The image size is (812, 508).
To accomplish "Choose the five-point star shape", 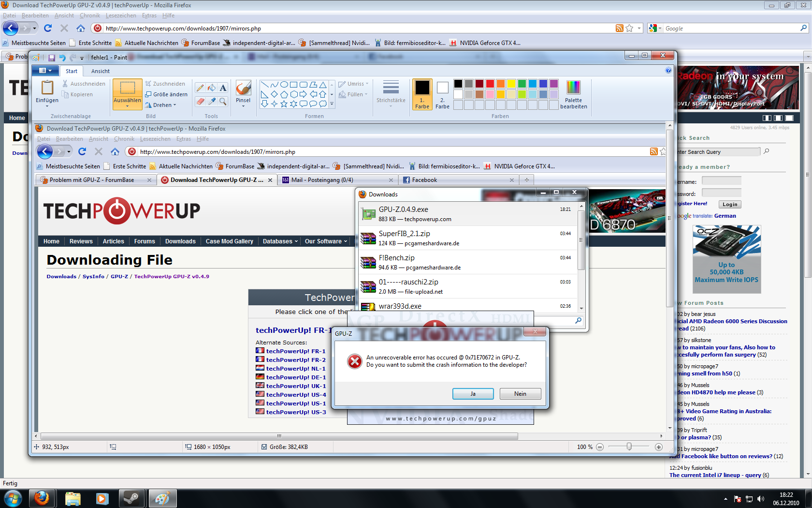I will (x=284, y=104).
